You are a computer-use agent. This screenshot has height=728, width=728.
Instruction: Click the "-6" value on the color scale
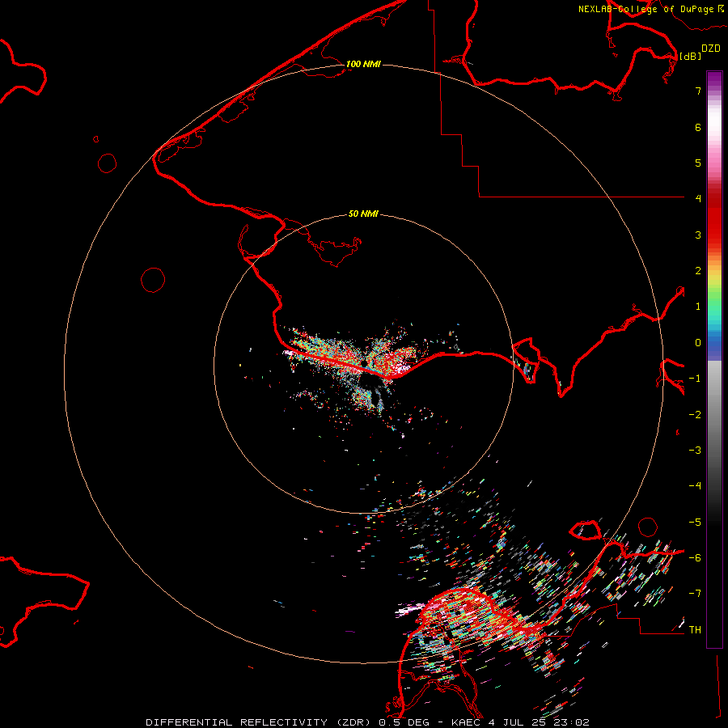(695, 558)
